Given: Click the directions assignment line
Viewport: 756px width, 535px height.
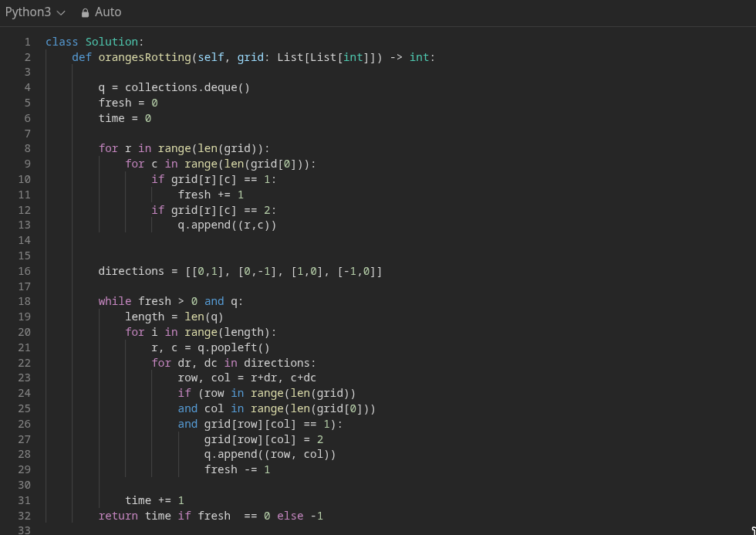Looking at the screenshot, I should 240,272.
